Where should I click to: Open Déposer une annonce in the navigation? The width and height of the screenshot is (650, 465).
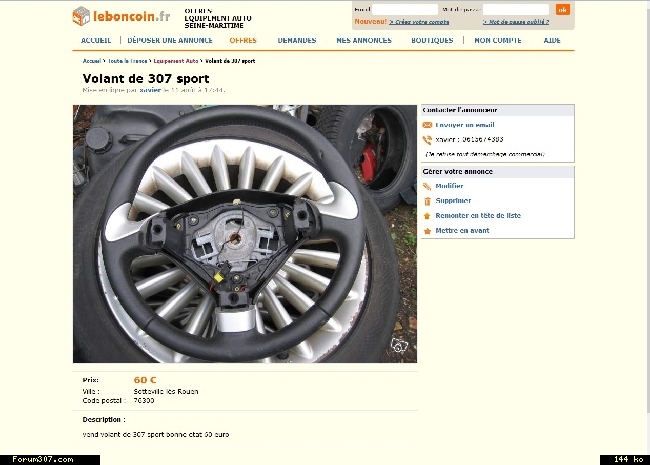click(x=170, y=40)
